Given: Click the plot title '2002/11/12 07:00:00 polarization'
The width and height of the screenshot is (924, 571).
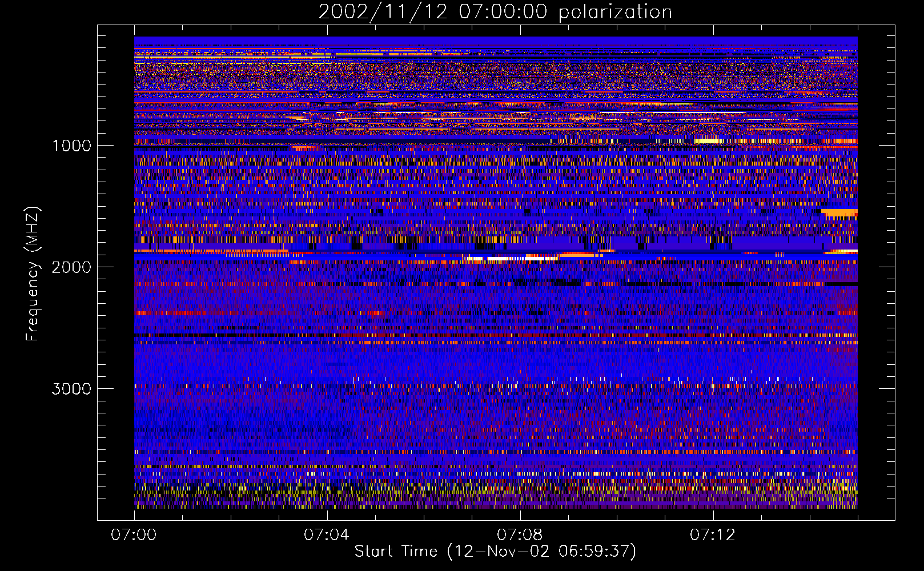Looking at the screenshot, I should [495, 12].
